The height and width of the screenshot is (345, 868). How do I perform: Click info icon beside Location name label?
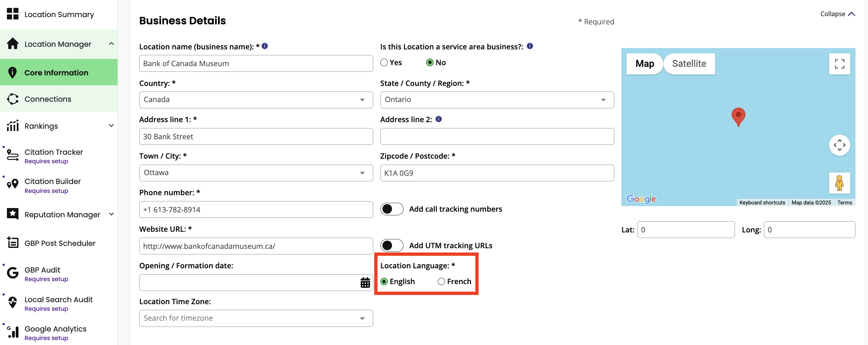[265, 46]
